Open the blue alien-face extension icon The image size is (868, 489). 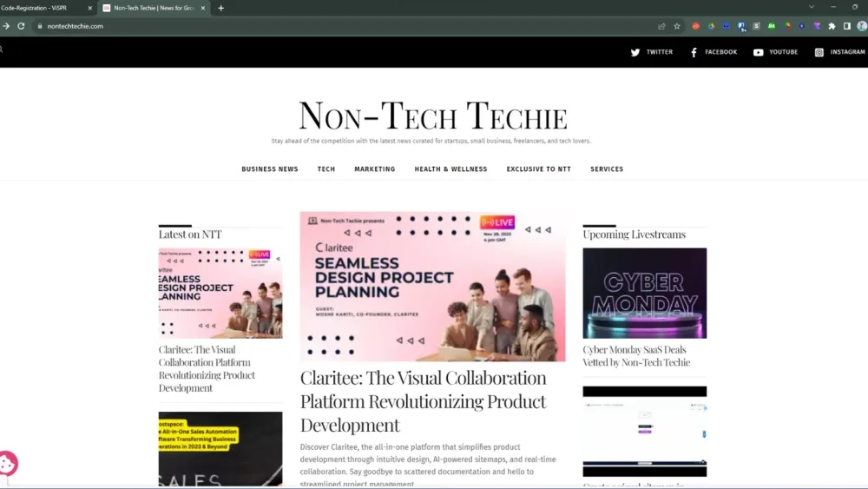(x=726, y=26)
